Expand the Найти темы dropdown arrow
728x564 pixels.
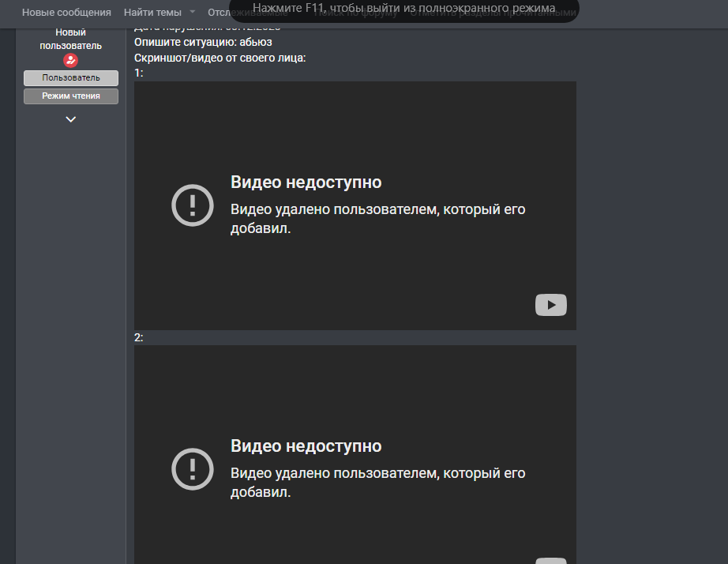pyautogui.click(x=193, y=12)
